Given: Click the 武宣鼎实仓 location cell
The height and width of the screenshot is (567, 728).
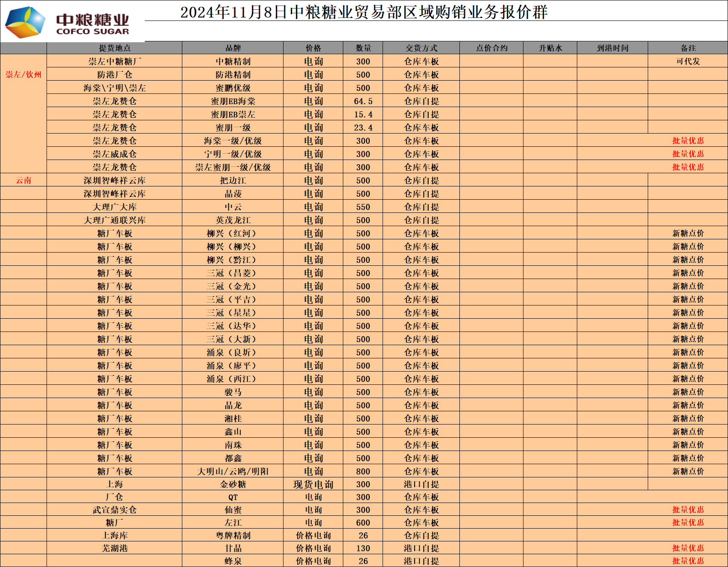Looking at the screenshot, I should [x=114, y=510].
